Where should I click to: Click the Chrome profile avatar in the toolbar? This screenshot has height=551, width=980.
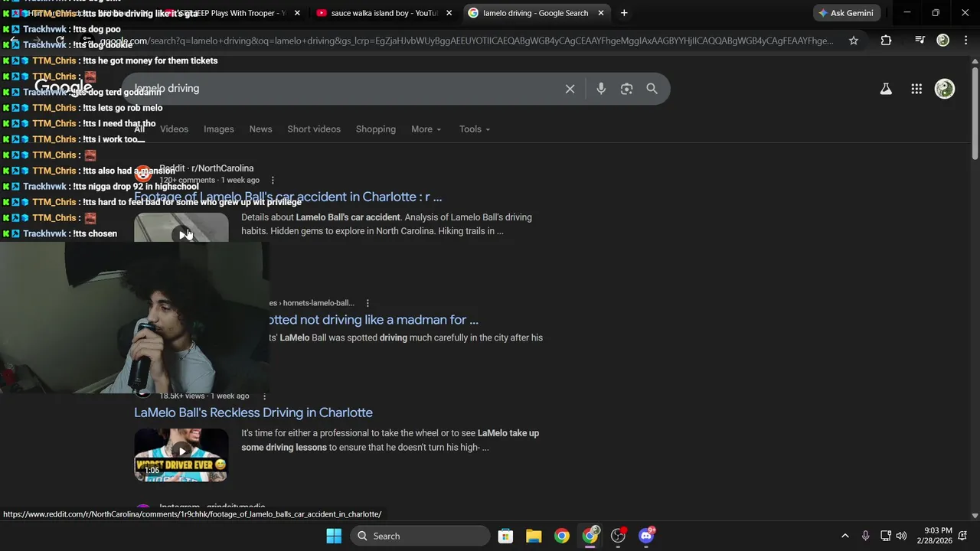pyautogui.click(x=943, y=41)
